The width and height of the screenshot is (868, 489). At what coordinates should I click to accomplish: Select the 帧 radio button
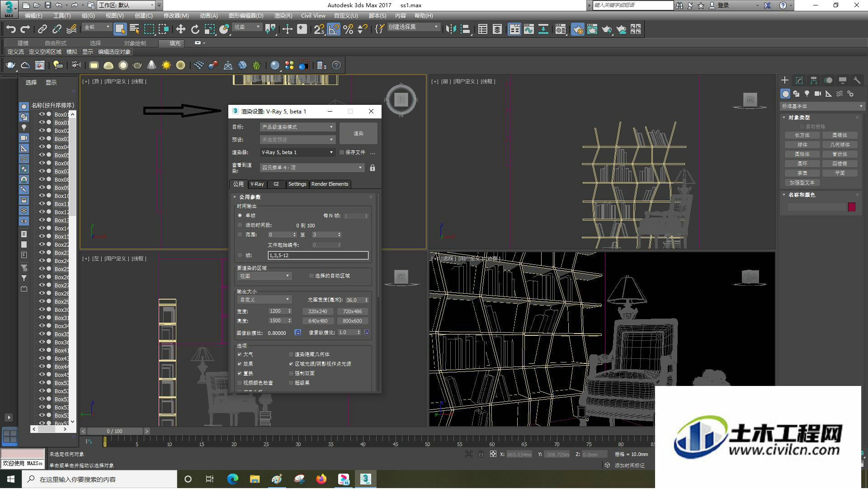click(x=240, y=255)
